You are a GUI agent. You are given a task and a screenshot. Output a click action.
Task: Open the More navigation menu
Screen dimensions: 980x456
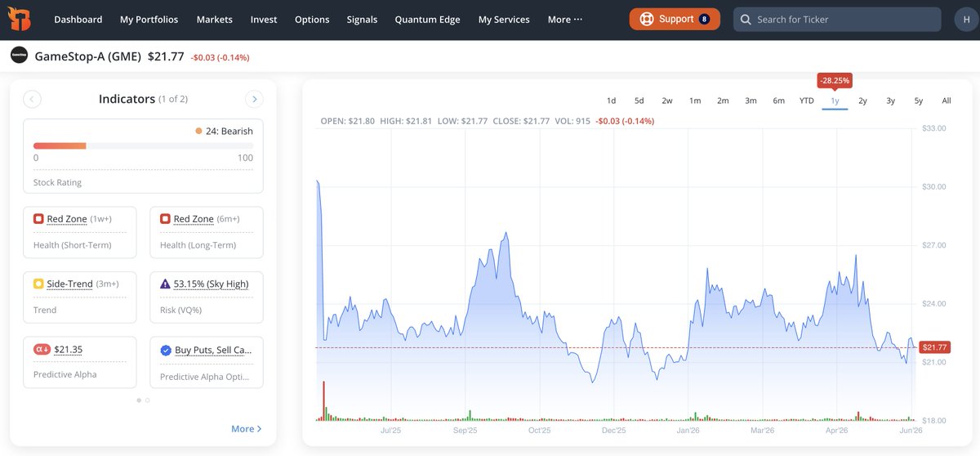pos(565,20)
